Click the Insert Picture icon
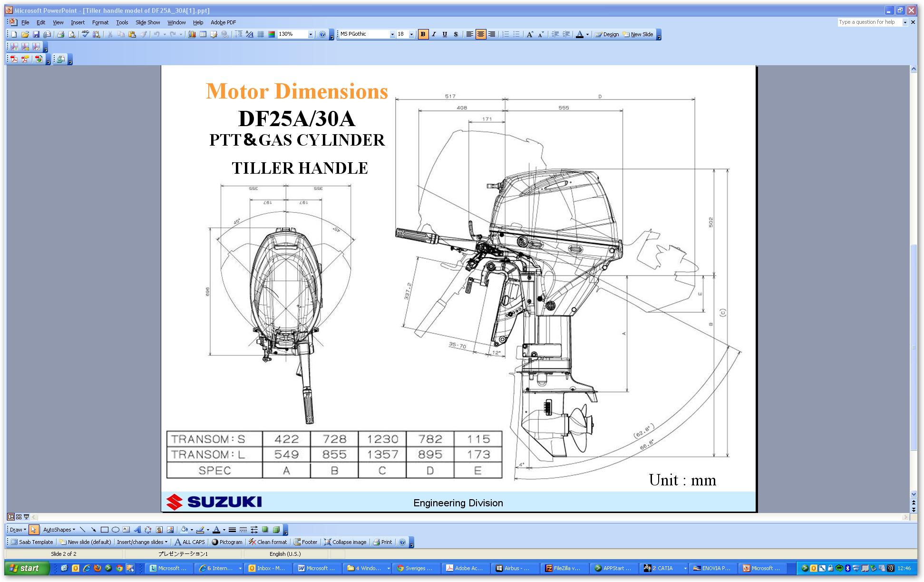The width and height of the screenshot is (924, 582). [x=170, y=530]
